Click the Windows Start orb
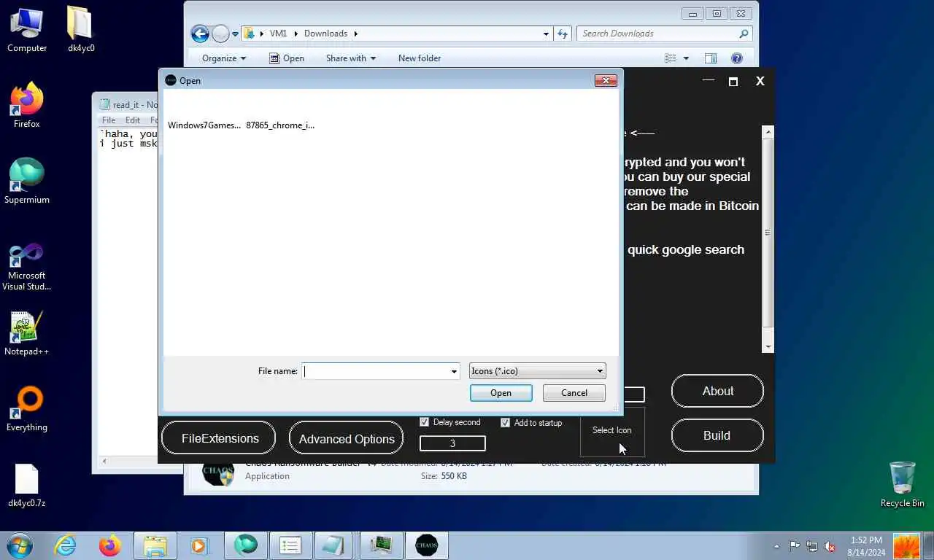 pos(20,545)
